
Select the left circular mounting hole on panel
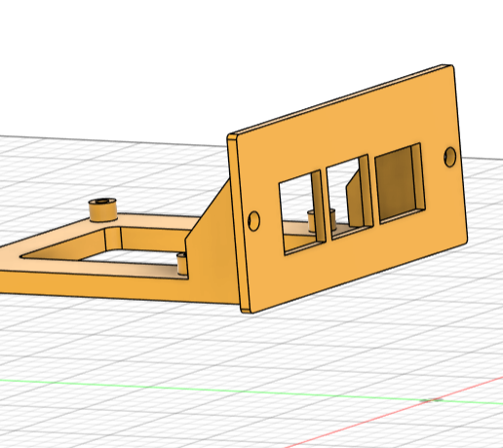(253, 221)
